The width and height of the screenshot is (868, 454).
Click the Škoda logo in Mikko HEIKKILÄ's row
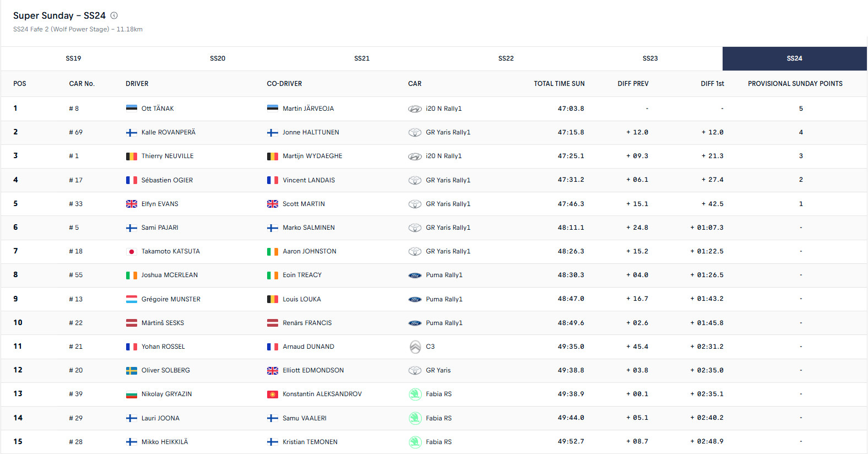pos(415,442)
